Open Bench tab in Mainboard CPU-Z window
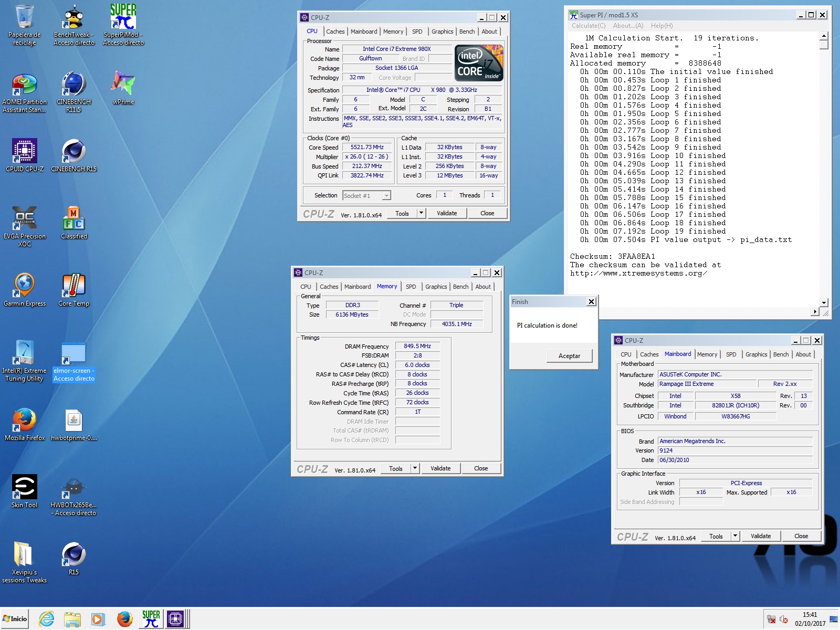The height and width of the screenshot is (630, 840). tap(781, 354)
